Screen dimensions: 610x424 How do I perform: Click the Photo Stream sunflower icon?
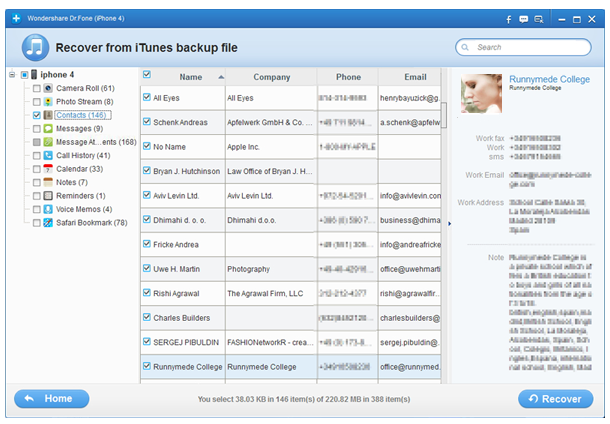tap(48, 102)
